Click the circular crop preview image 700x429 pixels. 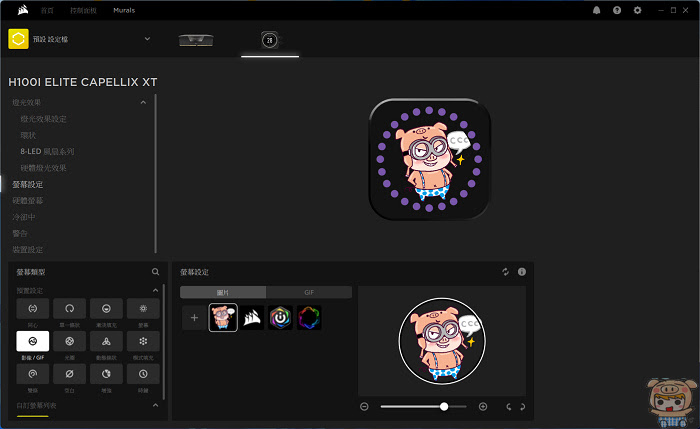coord(442,341)
